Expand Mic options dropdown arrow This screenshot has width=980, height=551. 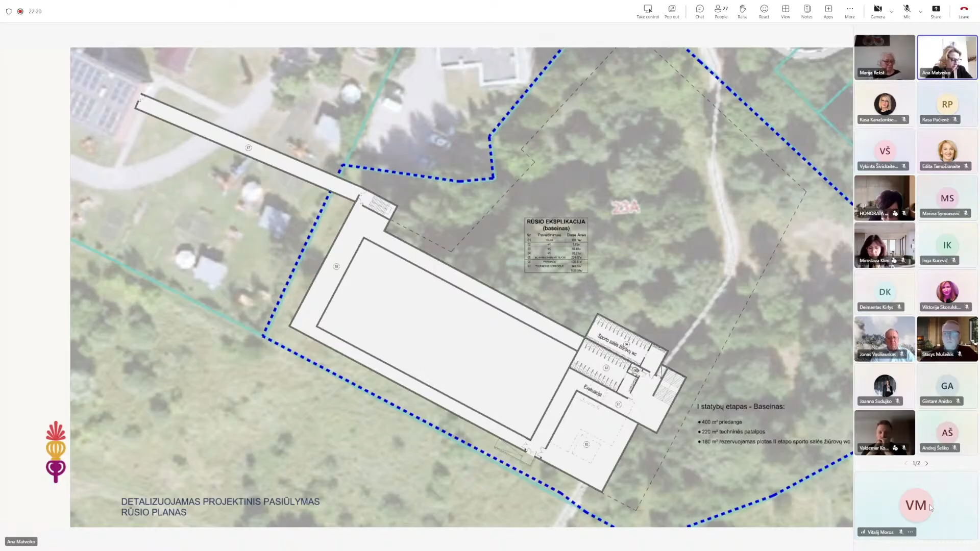tap(920, 12)
